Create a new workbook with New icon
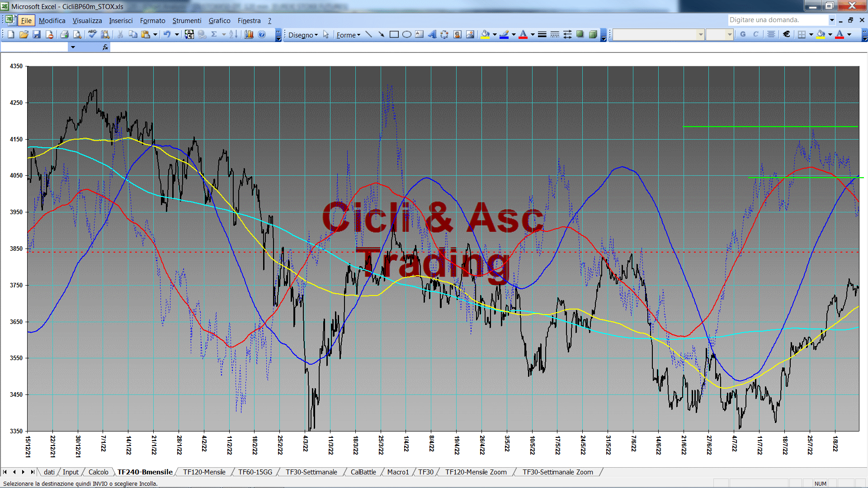Viewport: 868px width, 488px height. 11,35
